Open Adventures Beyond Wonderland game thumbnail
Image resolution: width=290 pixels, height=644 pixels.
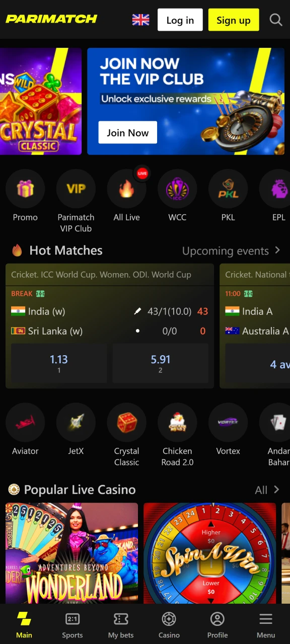71,553
